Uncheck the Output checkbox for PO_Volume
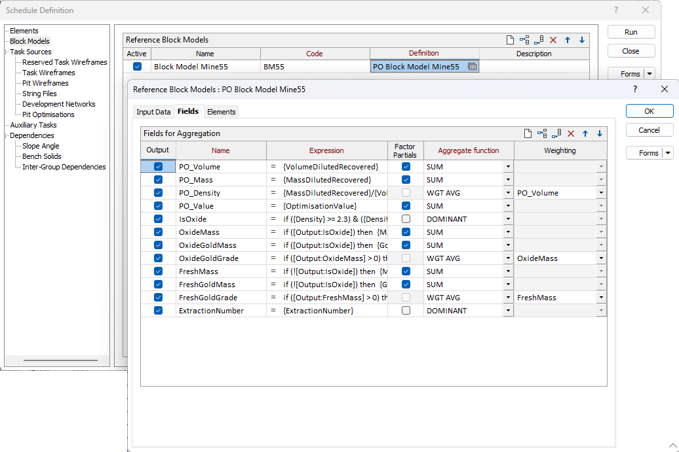Viewport: 679px width, 452px height. [158, 167]
